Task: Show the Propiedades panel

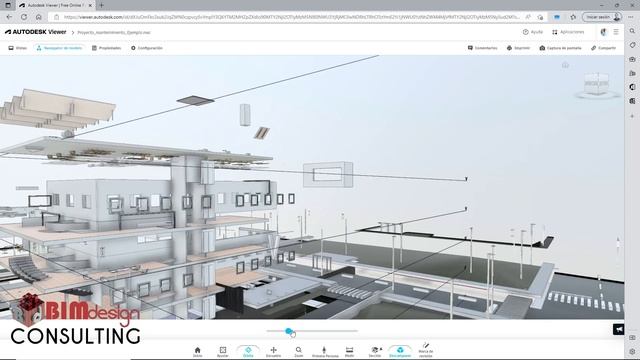Action: pyautogui.click(x=107, y=48)
